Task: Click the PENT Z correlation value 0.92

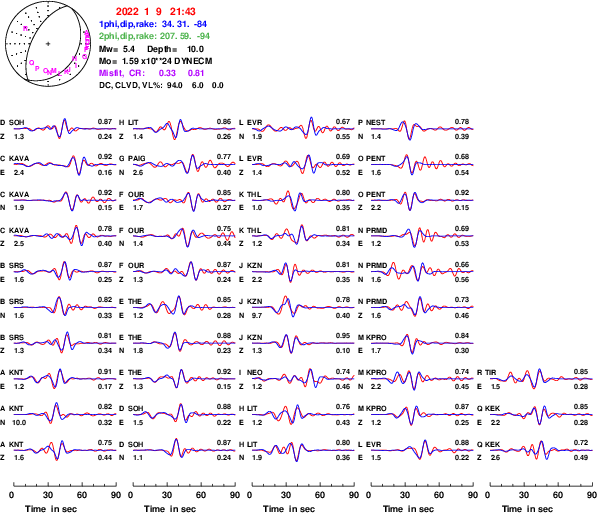Action: tap(462, 193)
